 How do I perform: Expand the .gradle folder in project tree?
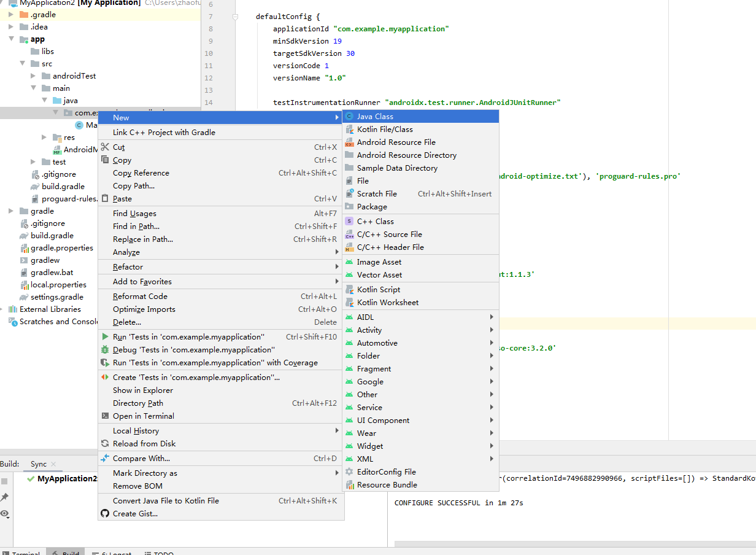pos(11,14)
